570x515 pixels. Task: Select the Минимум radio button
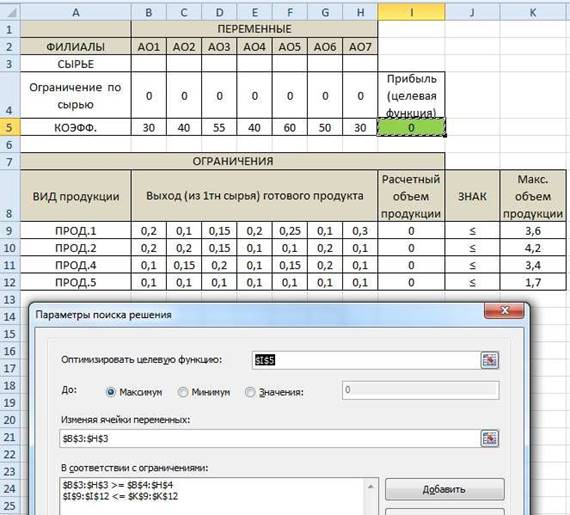tap(182, 392)
